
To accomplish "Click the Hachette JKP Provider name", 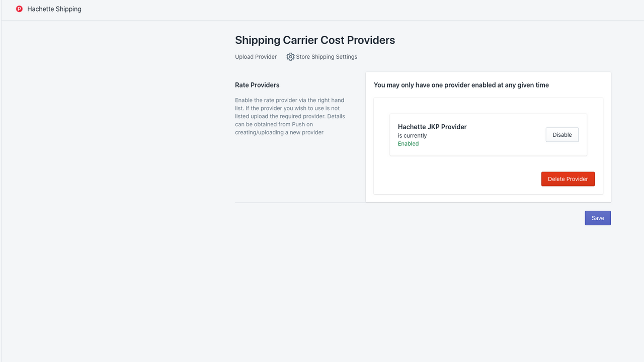I will (432, 127).
